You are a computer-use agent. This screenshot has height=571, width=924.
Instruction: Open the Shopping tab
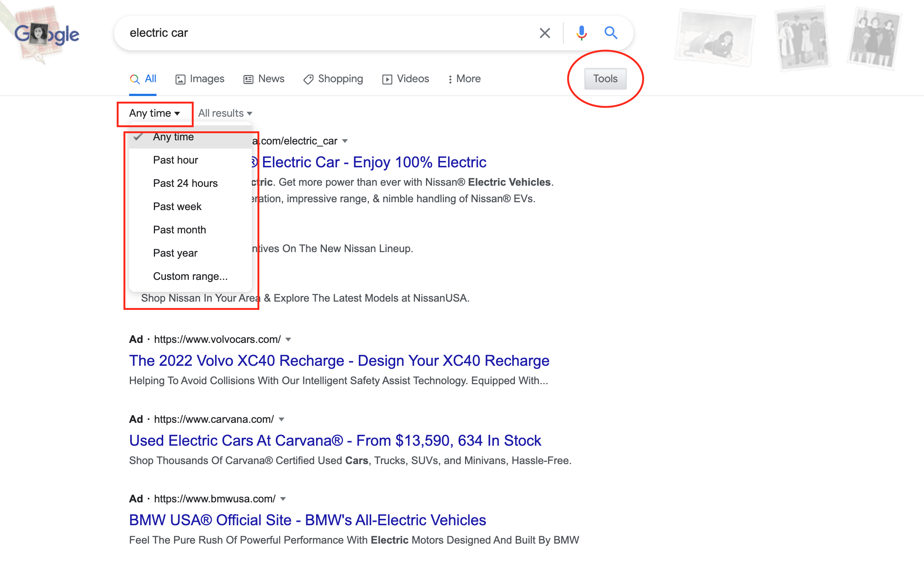333,79
